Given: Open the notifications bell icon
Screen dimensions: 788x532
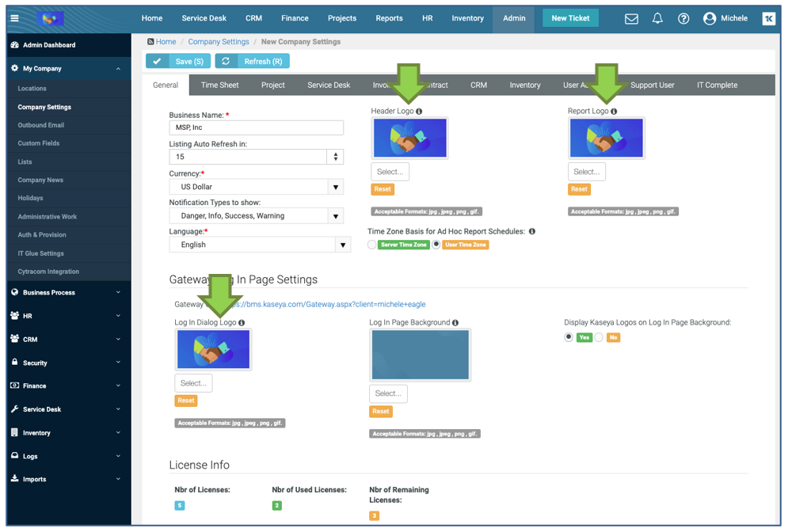Looking at the screenshot, I should [x=657, y=19].
